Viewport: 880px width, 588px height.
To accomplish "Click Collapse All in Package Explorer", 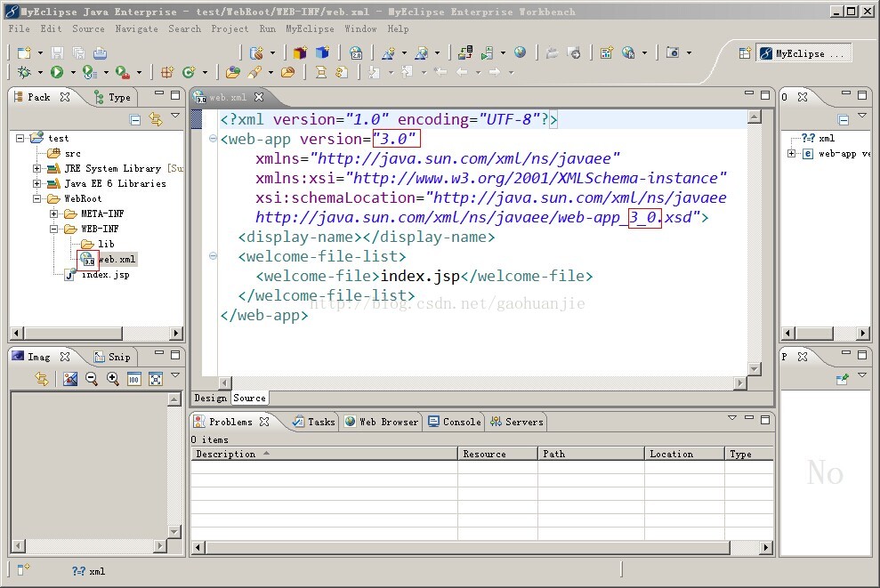I will pos(134,119).
